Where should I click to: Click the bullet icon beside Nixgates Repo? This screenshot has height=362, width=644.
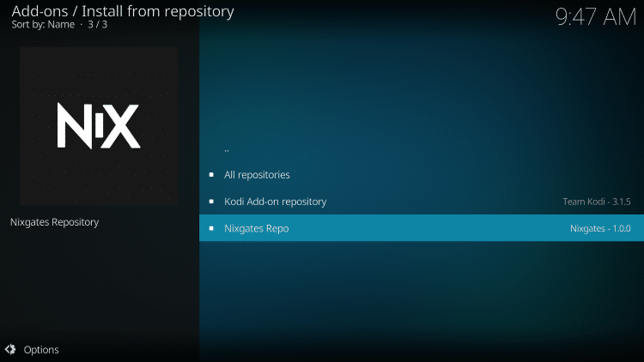[211, 228]
